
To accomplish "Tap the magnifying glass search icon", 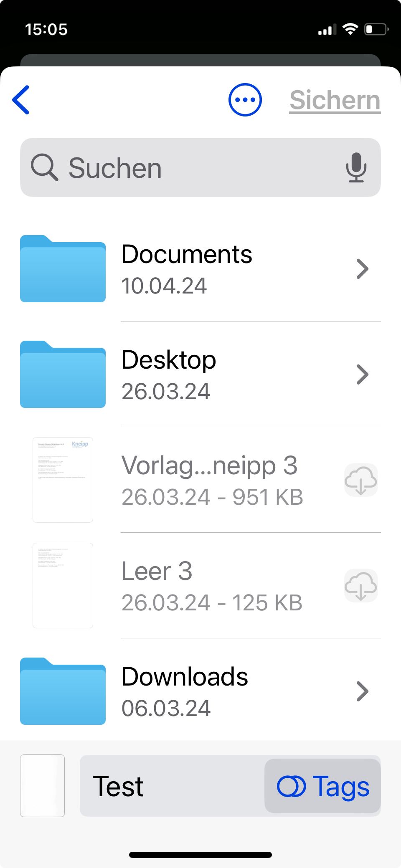I will coord(44,167).
